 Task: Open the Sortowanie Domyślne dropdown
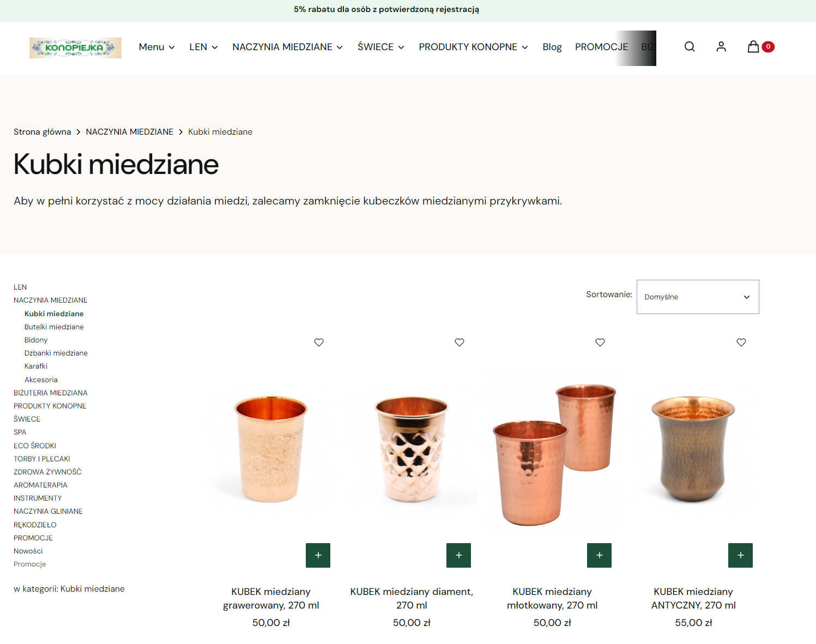click(x=698, y=297)
